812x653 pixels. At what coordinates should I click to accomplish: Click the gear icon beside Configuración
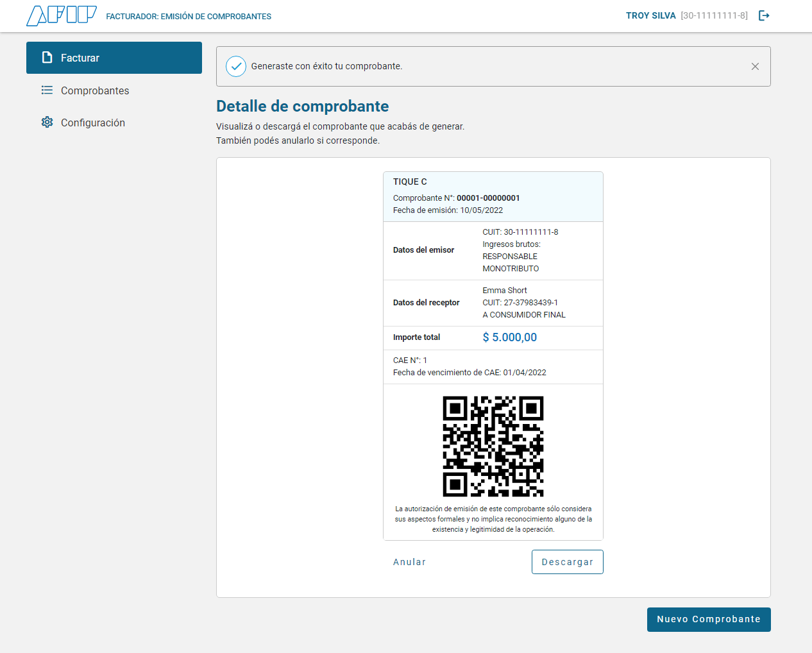47,122
